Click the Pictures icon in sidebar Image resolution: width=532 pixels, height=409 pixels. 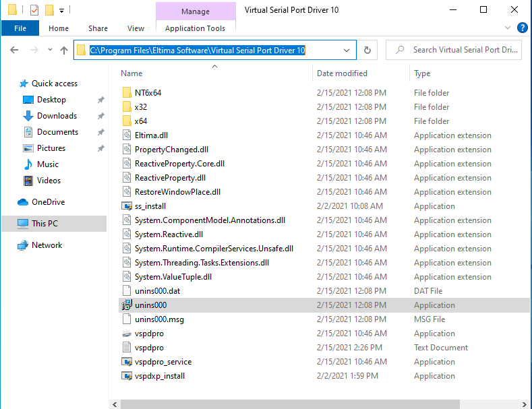point(28,148)
